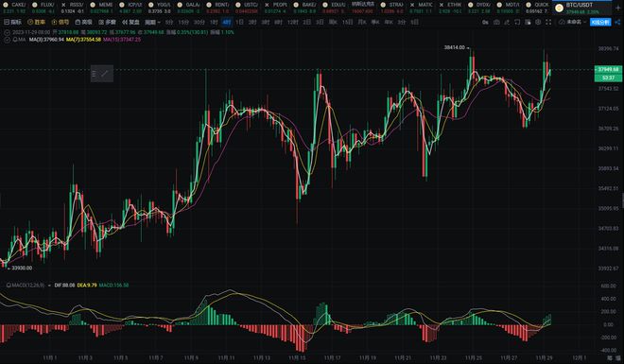Click the share icon beside K线分析
624x364 pixels.
617,23
